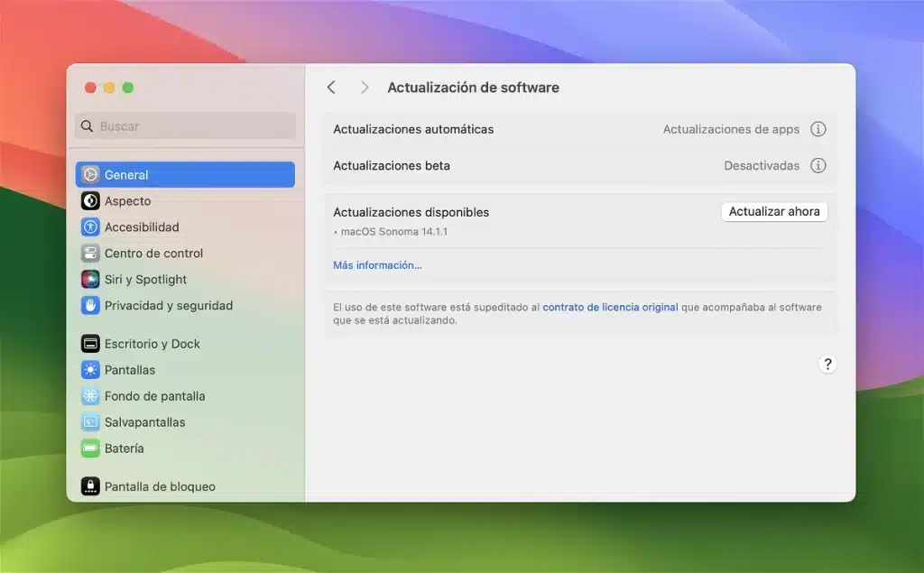Select General in the sidebar

click(x=185, y=174)
